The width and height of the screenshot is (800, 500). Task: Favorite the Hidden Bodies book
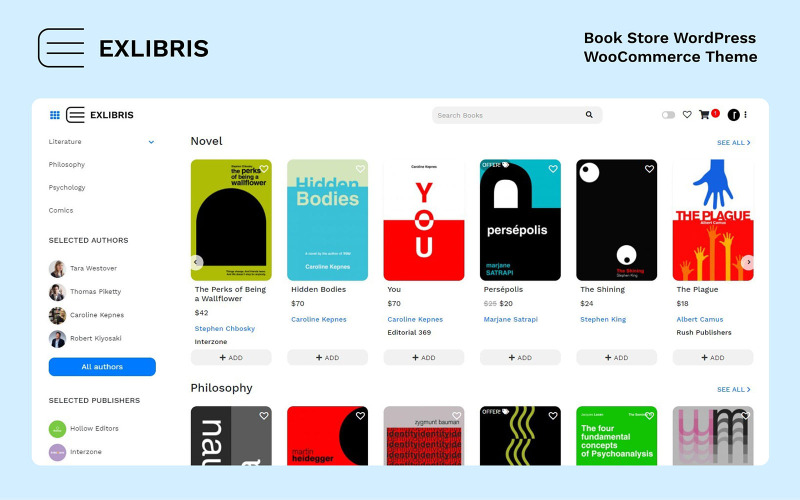pyautogui.click(x=360, y=169)
